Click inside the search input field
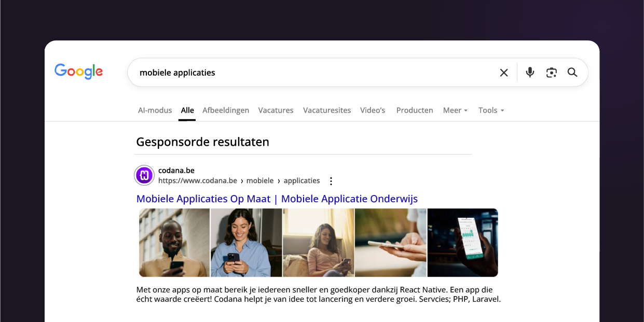Viewport: 644px width, 322px height. coord(311,73)
